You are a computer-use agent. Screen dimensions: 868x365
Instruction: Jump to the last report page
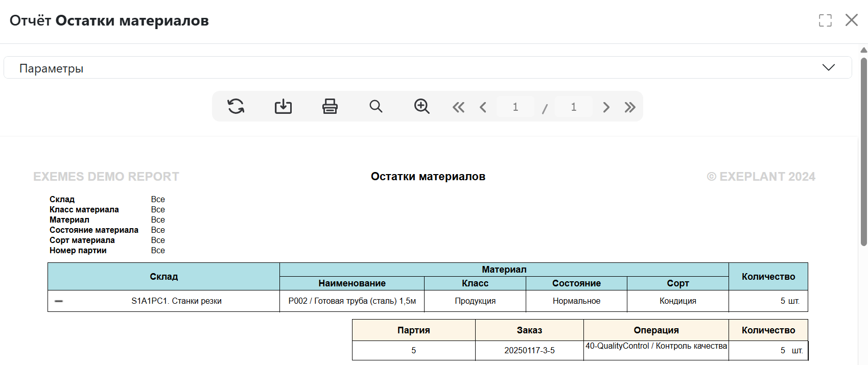(x=630, y=107)
